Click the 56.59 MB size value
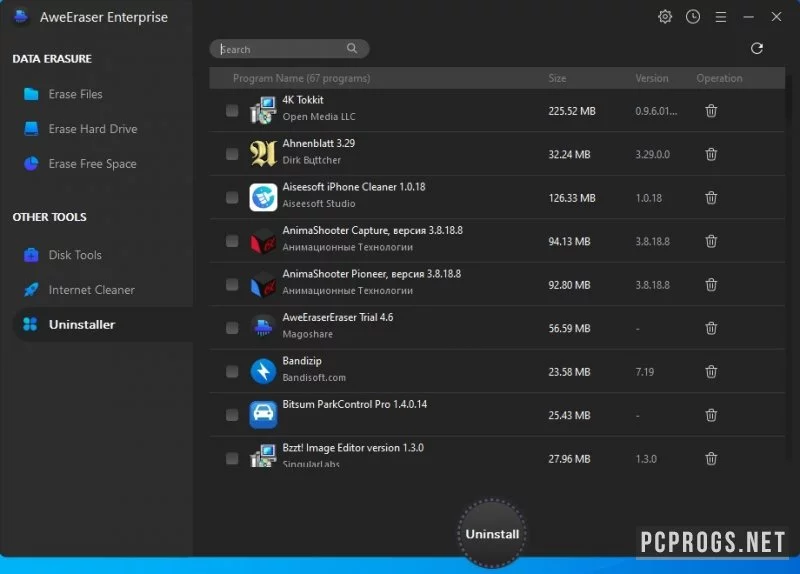The image size is (800, 574). click(569, 328)
